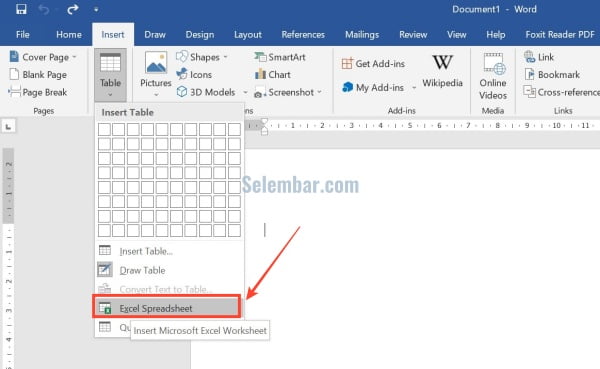Open the Help tab
This screenshot has height=369, width=600.
496,34
